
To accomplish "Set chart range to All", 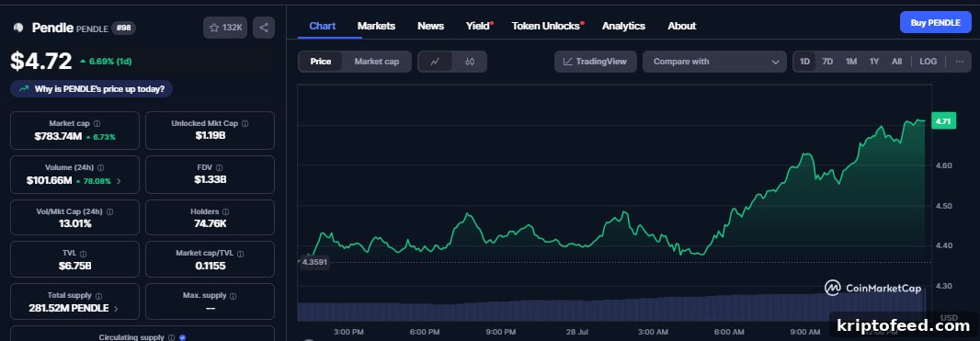I will (897, 62).
